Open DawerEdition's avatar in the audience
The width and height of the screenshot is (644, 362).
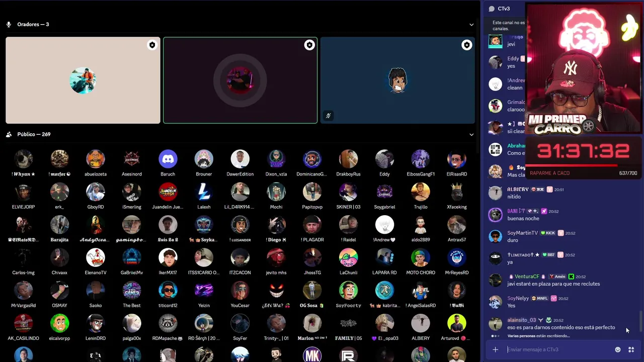pos(240,159)
